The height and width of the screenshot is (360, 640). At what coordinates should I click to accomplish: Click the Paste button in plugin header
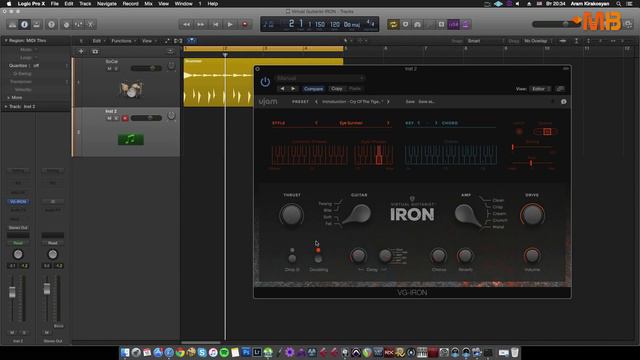coord(355,89)
